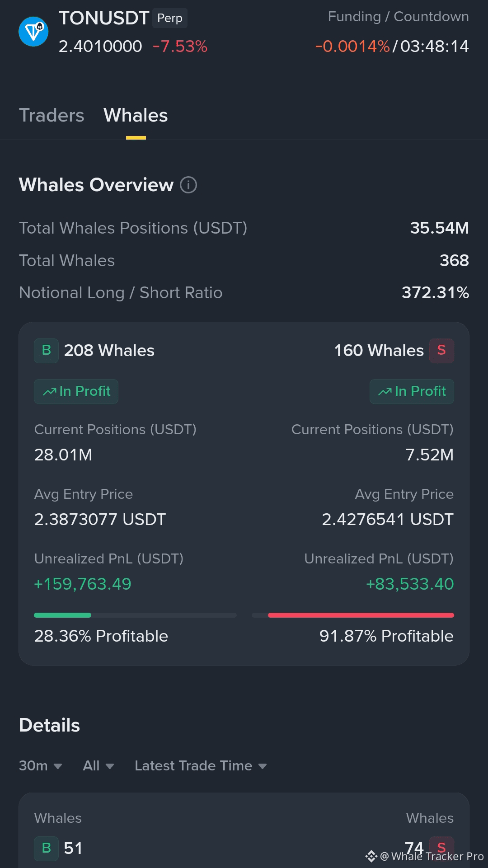Tap the Funding / Countdown value
The image size is (488, 868).
tap(392, 47)
